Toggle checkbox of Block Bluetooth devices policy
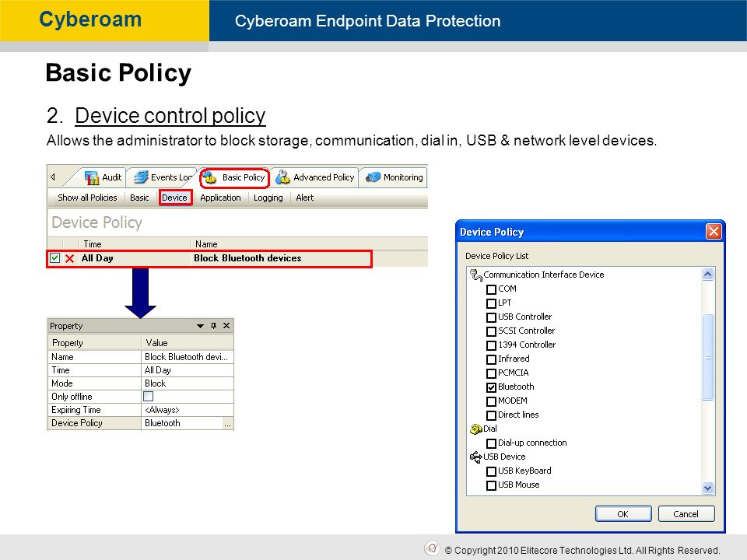Viewport: 747px width, 560px height. (x=54, y=258)
